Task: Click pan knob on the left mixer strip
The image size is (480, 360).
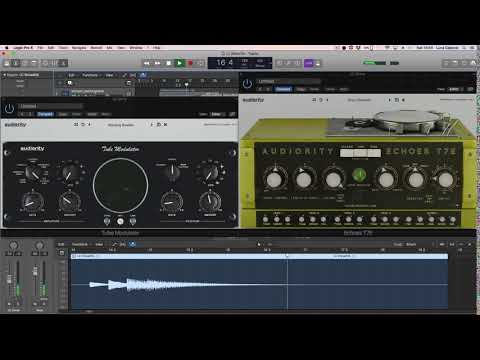Action: point(13,245)
